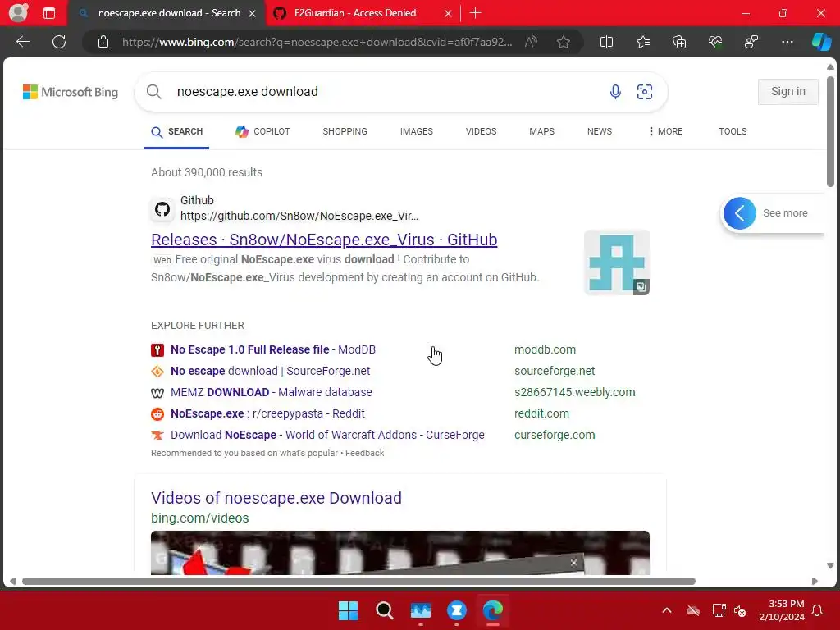Viewport: 840px width, 630px height.
Task: Switch to the IMAGES tab
Action: tap(416, 131)
